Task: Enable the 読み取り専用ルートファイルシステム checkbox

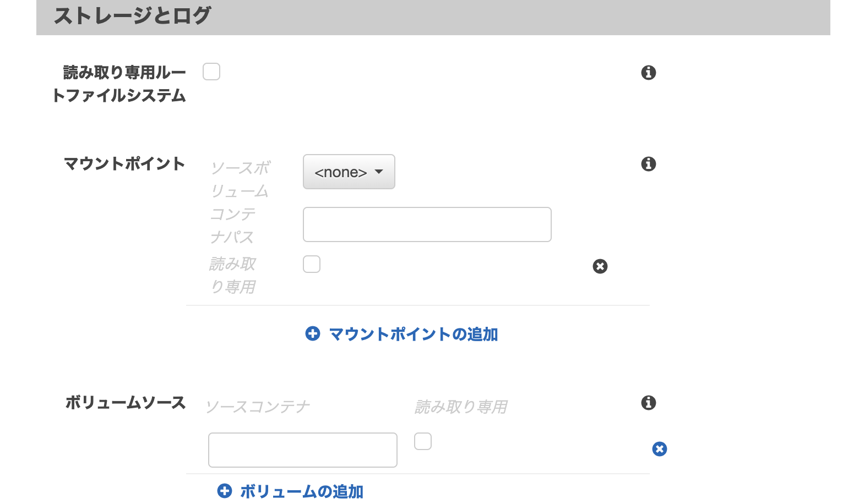Action: (211, 72)
